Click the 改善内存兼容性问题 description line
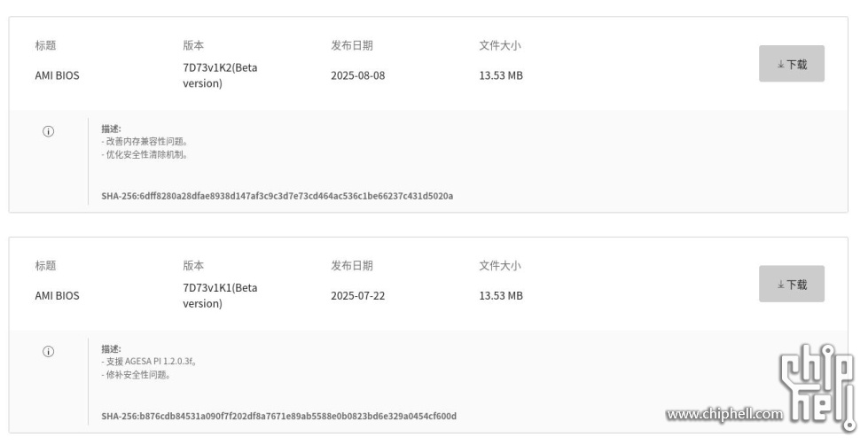The width and height of the screenshot is (868, 445). 145,141
